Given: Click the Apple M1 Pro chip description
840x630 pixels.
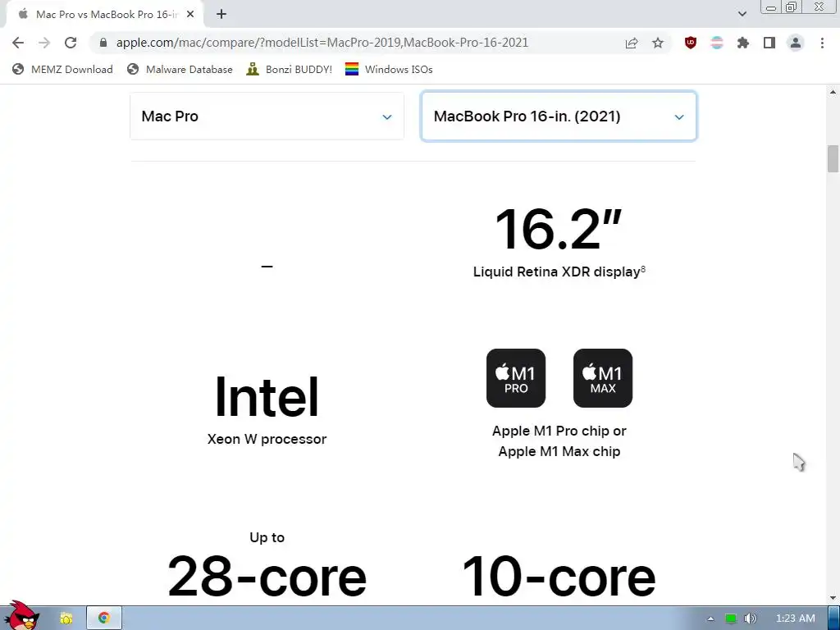Looking at the screenshot, I should (x=559, y=441).
